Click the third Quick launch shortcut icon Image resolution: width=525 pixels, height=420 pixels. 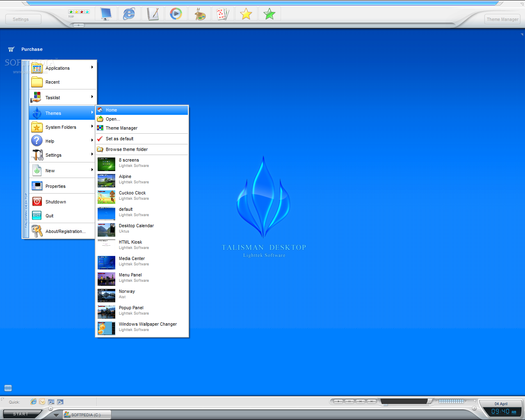coord(51,402)
